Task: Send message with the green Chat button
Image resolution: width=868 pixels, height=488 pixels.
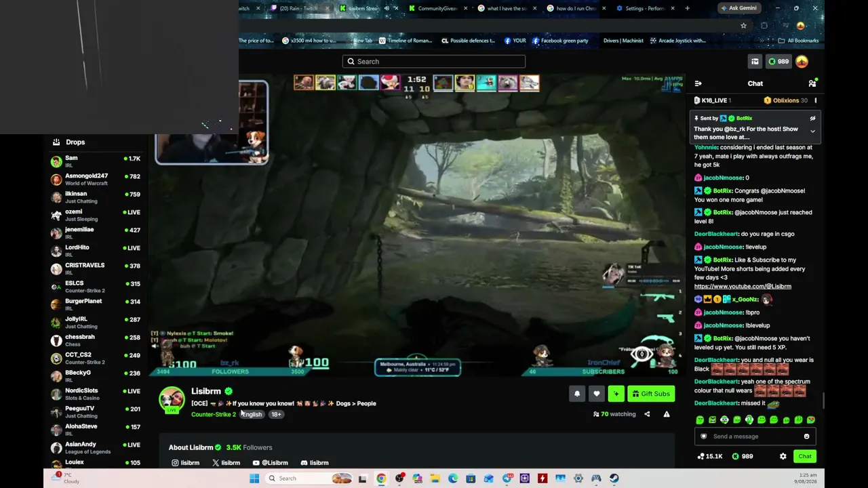Action: [x=805, y=456]
